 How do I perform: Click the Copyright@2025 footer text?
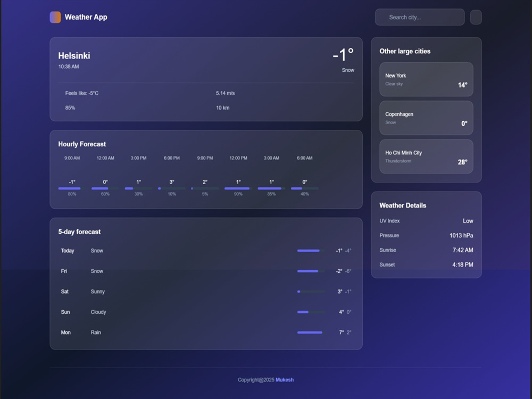coord(256,380)
